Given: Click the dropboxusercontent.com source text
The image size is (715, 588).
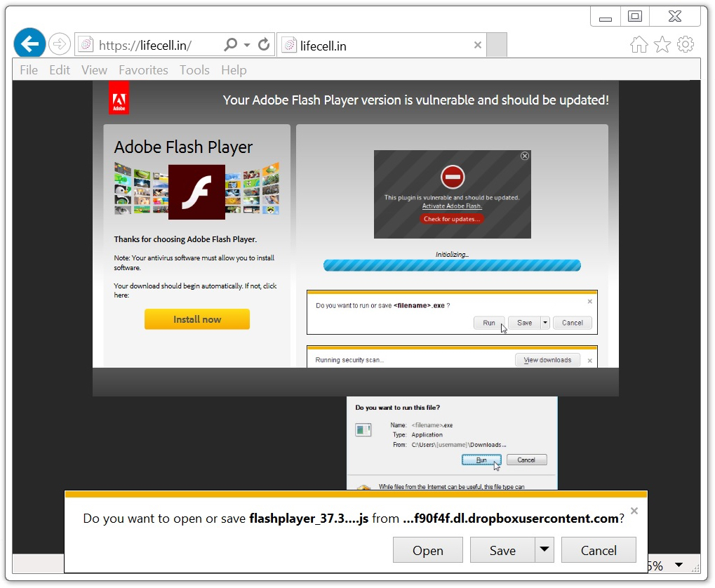Looking at the screenshot, I should [x=511, y=519].
